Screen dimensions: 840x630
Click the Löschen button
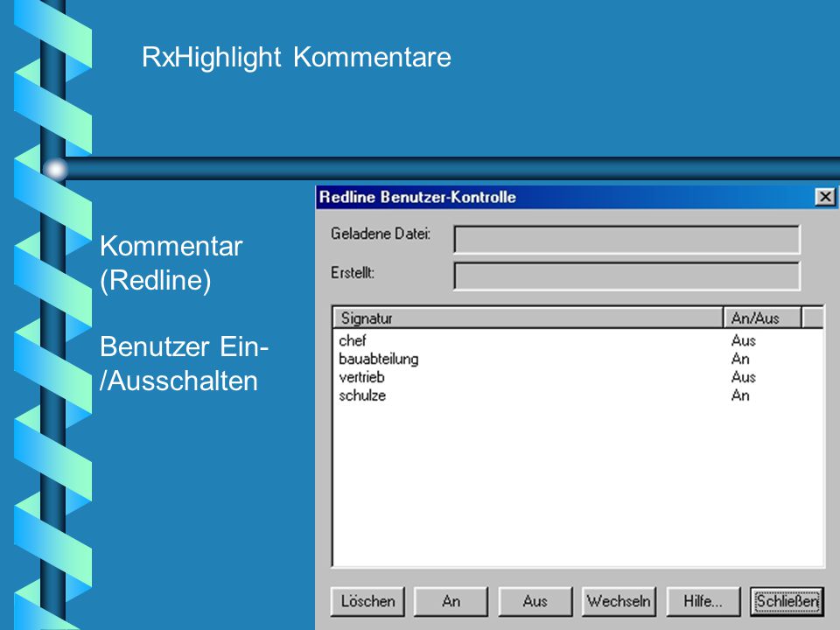(x=367, y=601)
